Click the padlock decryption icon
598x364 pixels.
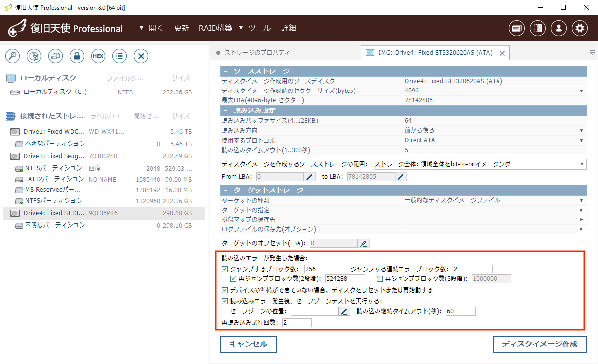coord(77,56)
